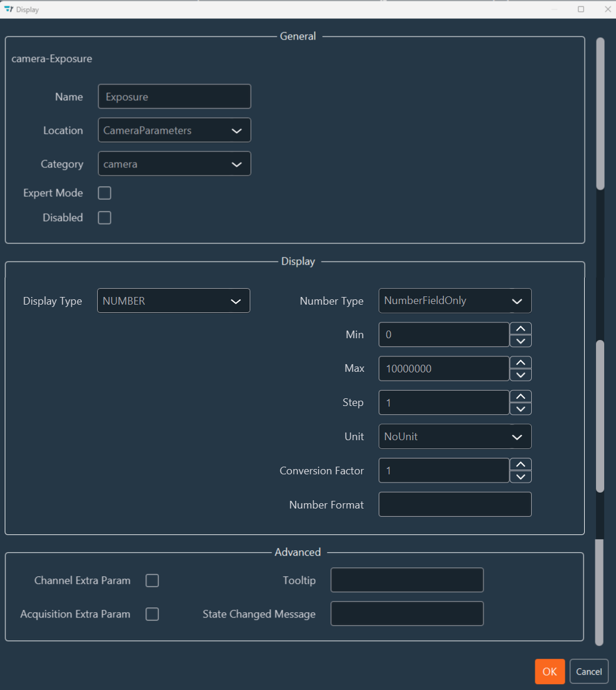Confirm changes with the OK button
This screenshot has width=616, height=690.
point(549,671)
